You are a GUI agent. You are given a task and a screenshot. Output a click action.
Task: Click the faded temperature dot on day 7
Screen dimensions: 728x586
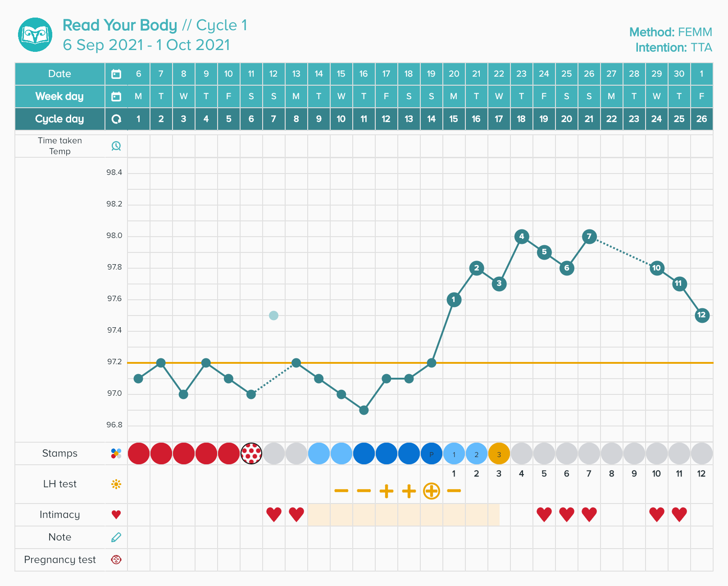coord(273,316)
